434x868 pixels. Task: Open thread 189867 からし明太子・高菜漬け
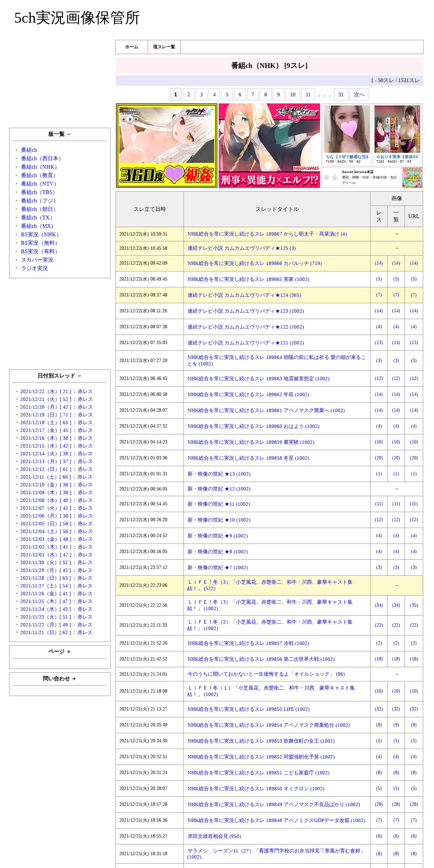pos(267,234)
